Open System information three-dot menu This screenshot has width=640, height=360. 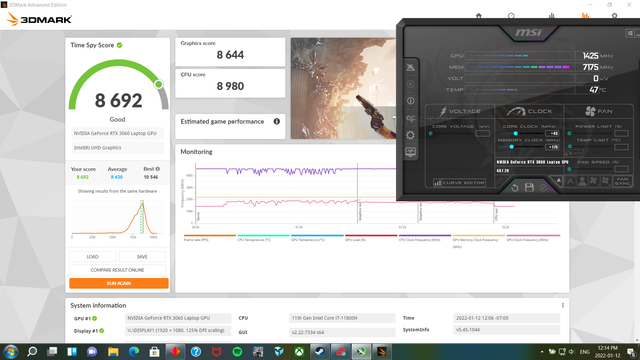point(563,305)
